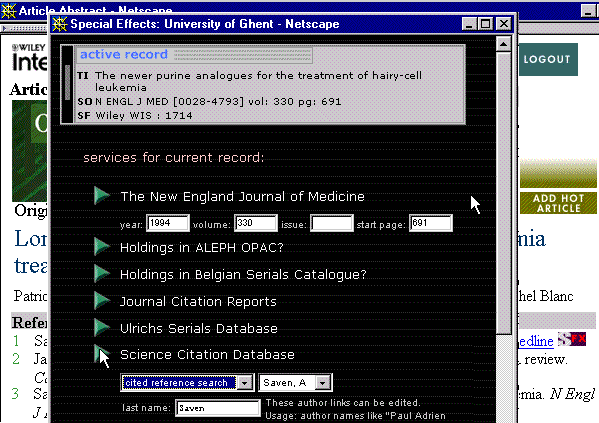Minimize the Special Effects window
The width and height of the screenshot is (599, 423).
469,24
